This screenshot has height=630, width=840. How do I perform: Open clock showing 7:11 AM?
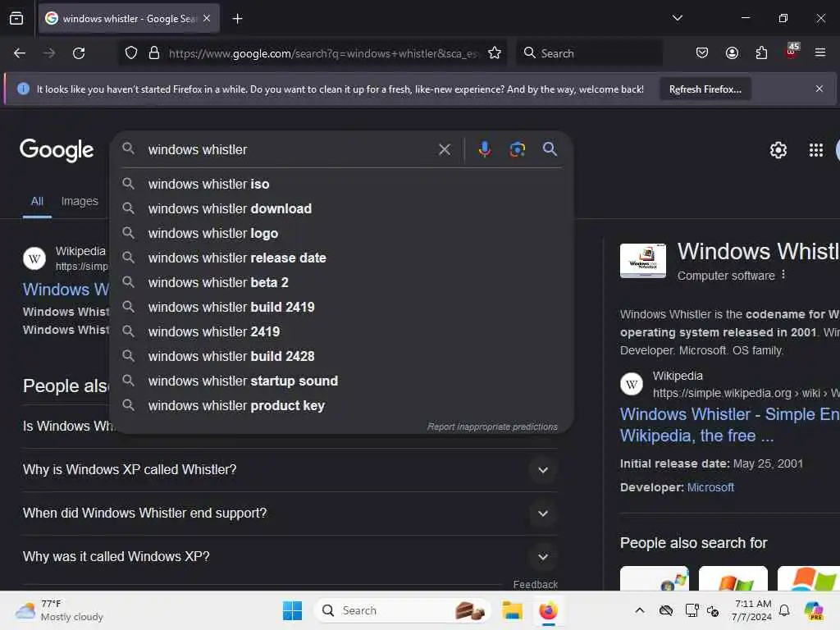click(x=751, y=610)
